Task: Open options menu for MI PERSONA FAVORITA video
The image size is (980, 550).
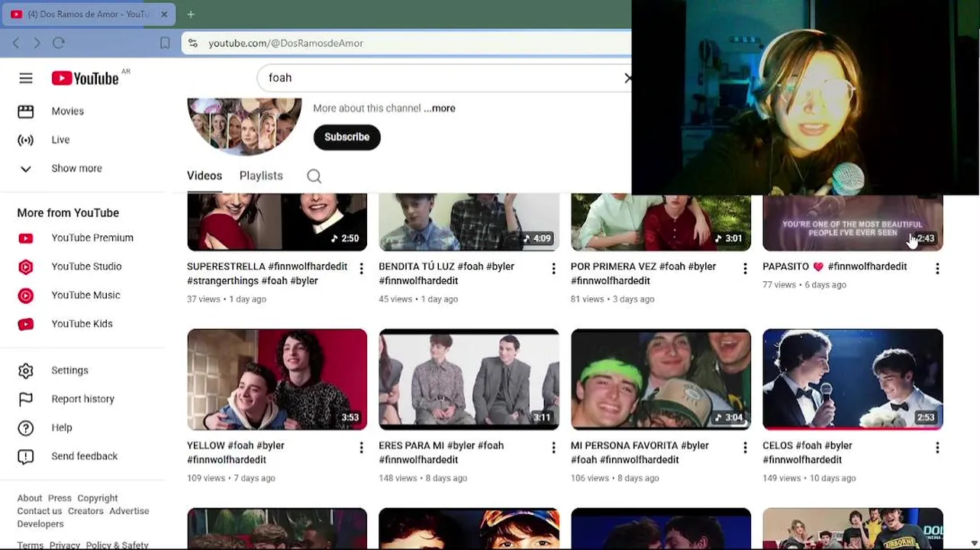Action: coord(745,448)
